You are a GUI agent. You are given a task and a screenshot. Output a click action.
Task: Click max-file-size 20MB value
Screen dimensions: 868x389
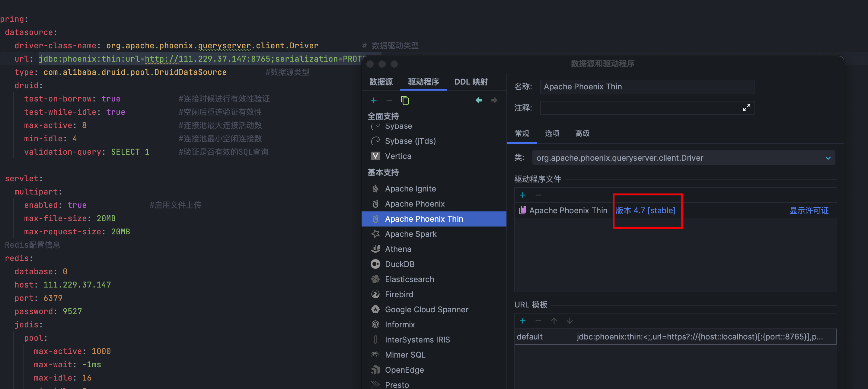[106, 218]
